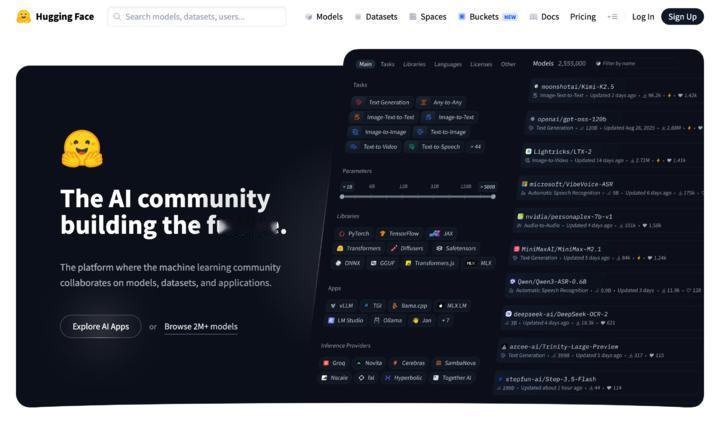
Task: Focus the Search models, datasets, users field
Action: (197, 17)
